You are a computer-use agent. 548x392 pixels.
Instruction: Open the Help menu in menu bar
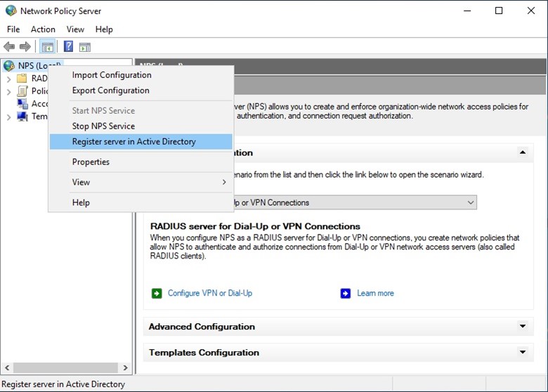[x=104, y=30]
